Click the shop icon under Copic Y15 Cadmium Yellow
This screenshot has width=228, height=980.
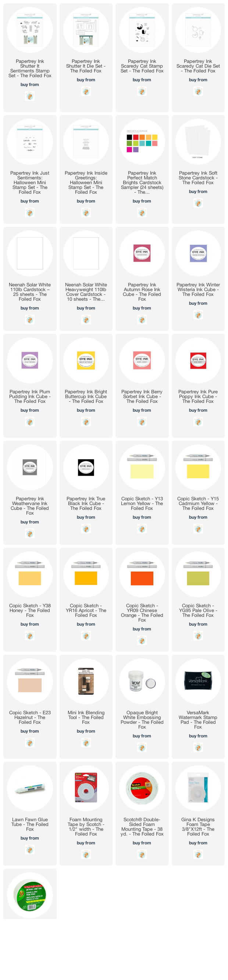[x=198, y=529]
